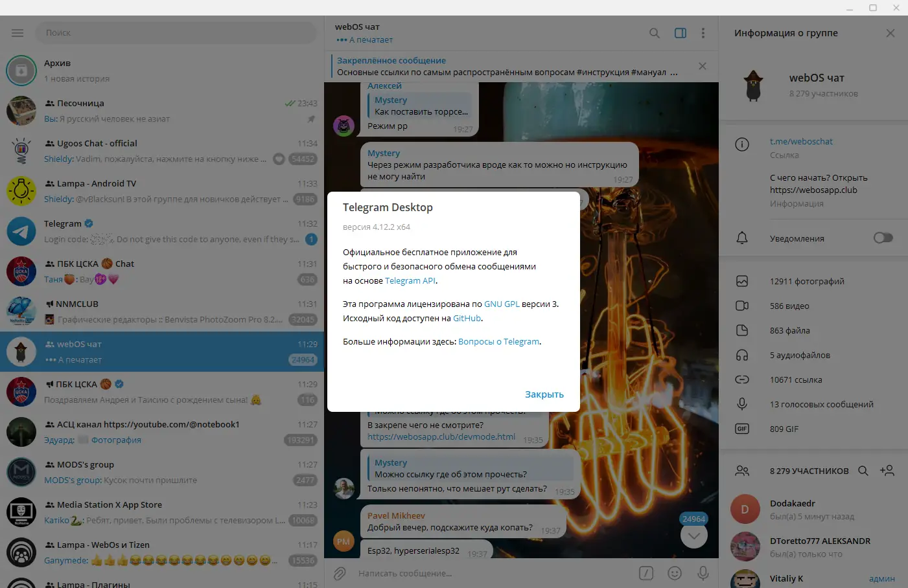Open the GitHub source code link
This screenshot has width=908, height=588.
click(x=467, y=318)
